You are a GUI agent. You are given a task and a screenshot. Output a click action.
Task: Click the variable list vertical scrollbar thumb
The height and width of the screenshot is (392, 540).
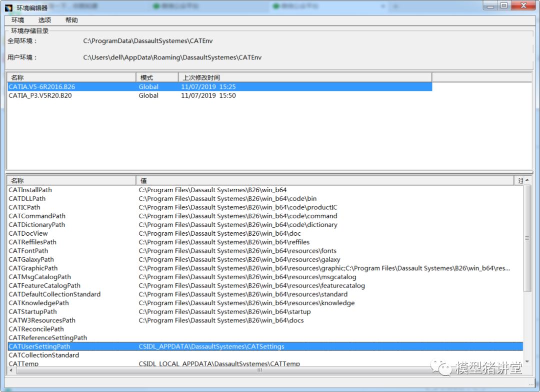(527, 238)
